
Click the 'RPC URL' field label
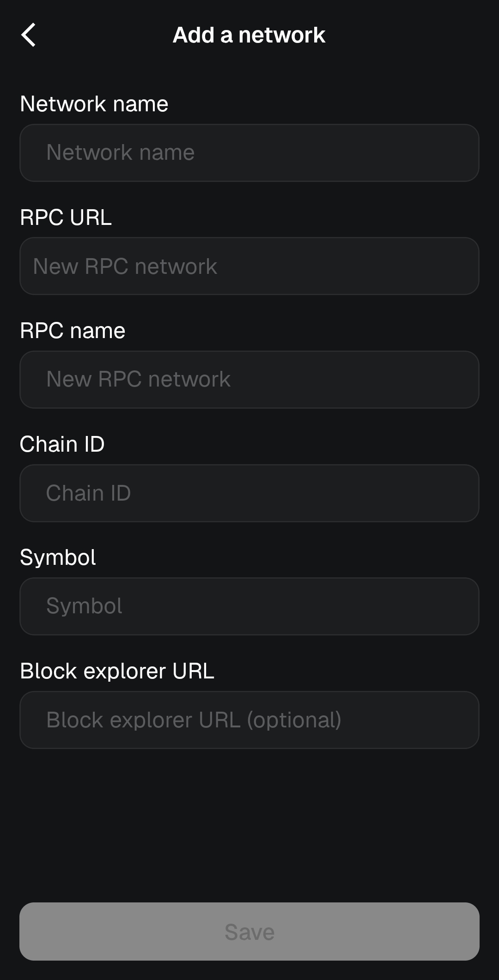coord(66,218)
